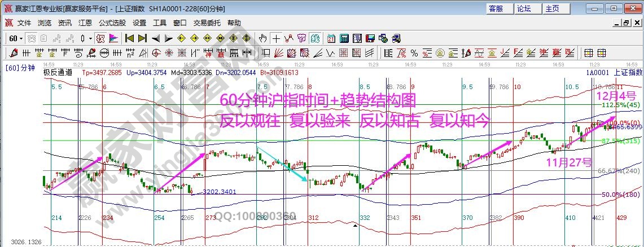Jump to first bar with skip-back icon
This screenshot has height=247, width=644.
pos(129,38)
